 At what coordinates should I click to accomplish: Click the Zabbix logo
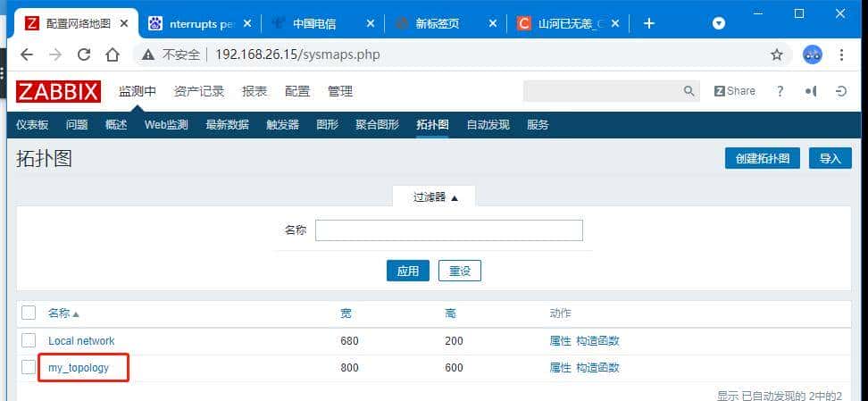(x=58, y=91)
